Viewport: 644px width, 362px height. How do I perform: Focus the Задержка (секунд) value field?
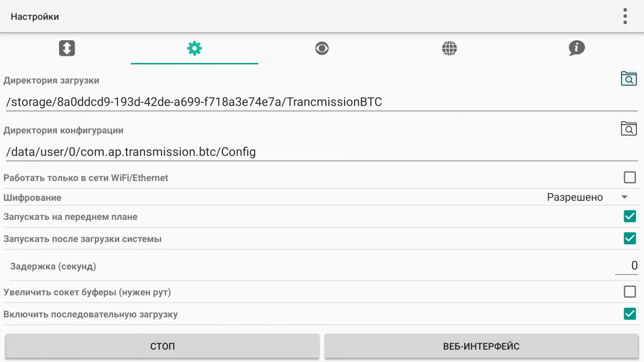point(626,265)
